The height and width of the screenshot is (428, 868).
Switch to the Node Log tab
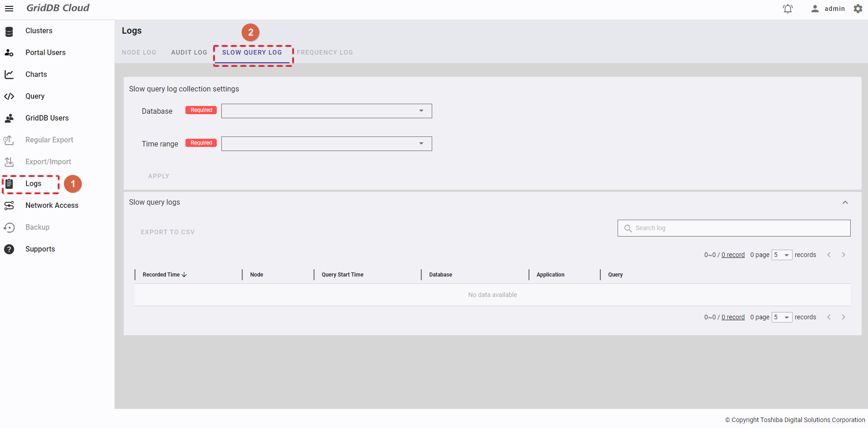pyautogui.click(x=139, y=52)
